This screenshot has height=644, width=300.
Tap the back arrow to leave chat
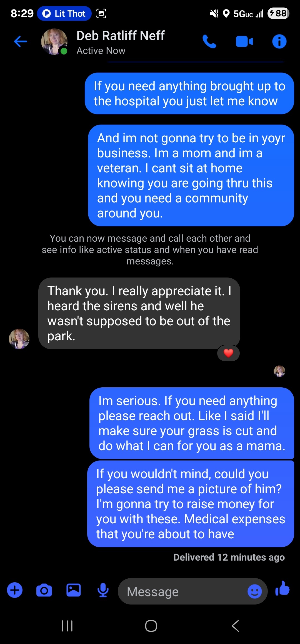[21, 42]
